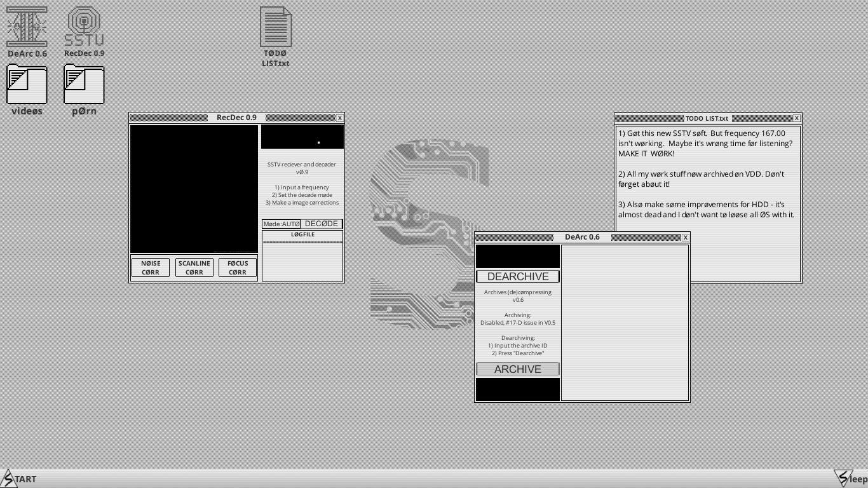Click the 'MAKE IT WORK!' text in TODO list
This screenshot has width=868, height=488.
646,154
